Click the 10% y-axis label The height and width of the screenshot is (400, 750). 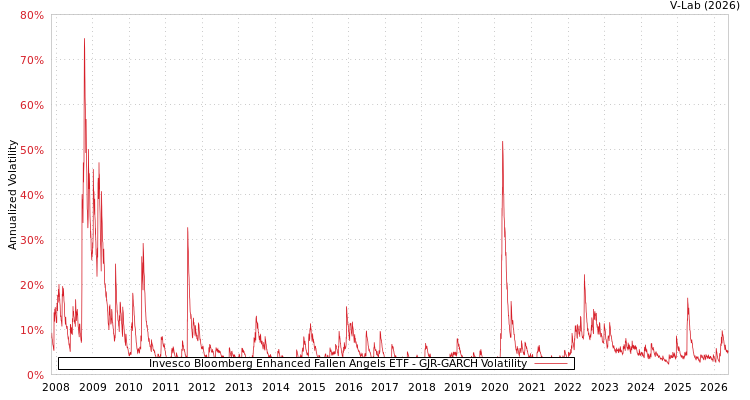pos(32,330)
